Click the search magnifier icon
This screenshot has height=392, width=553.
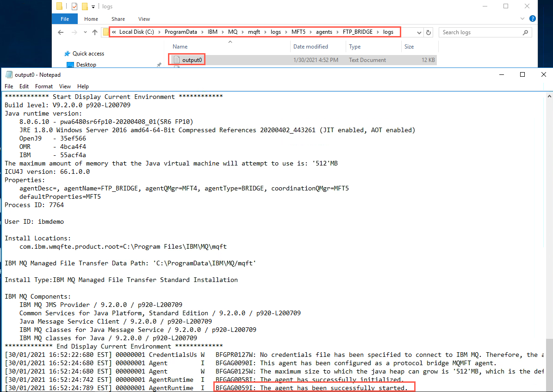coord(526,32)
